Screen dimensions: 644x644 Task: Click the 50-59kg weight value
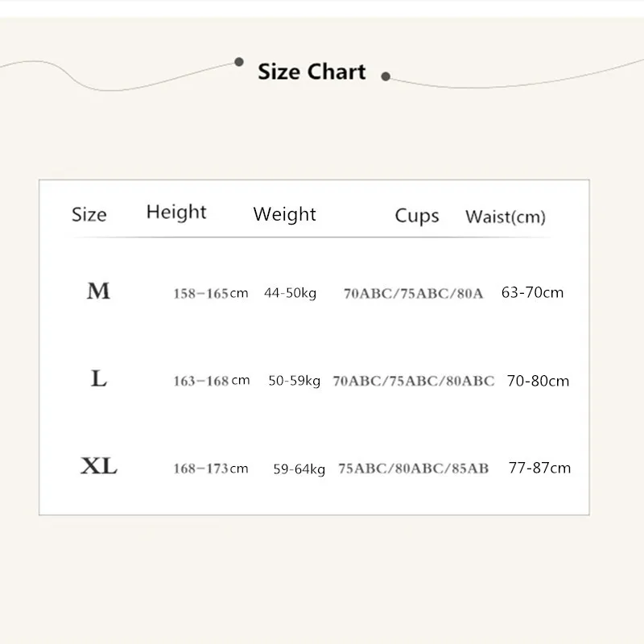pyautogui.click(x=294, y=381)
